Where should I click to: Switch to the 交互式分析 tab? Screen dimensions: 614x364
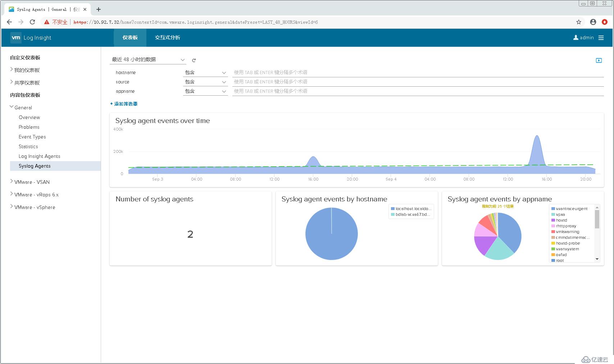tap(168, 37)
